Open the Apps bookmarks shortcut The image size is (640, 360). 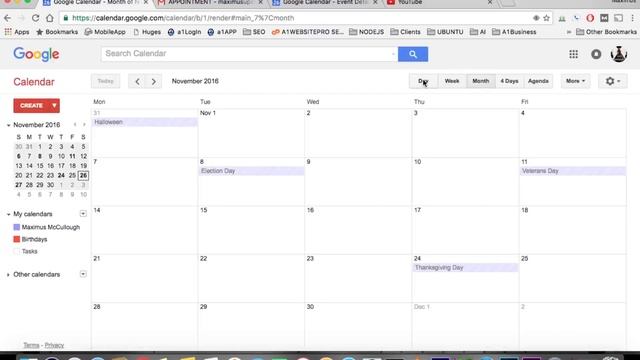point(17,32)
